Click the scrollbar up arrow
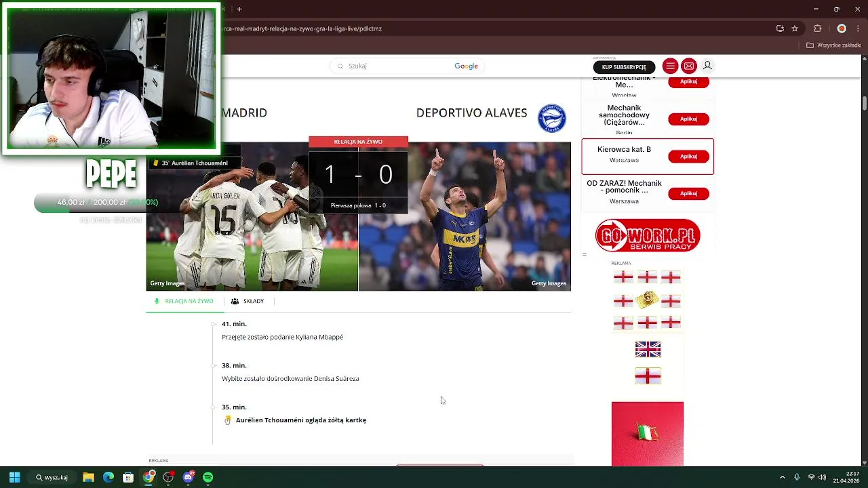 [x=865, y=59]
